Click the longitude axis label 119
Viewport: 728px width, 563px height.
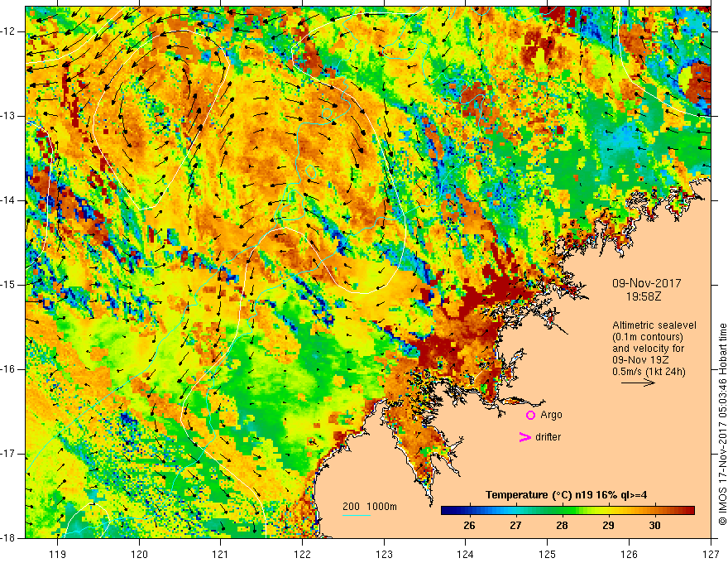coord(58,554)
